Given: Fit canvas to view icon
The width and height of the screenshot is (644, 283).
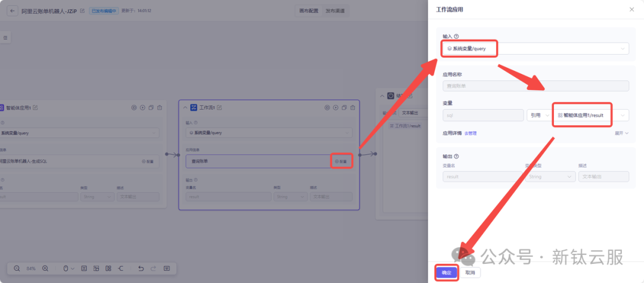Looking at the screenshot, I should pos(84,268).
